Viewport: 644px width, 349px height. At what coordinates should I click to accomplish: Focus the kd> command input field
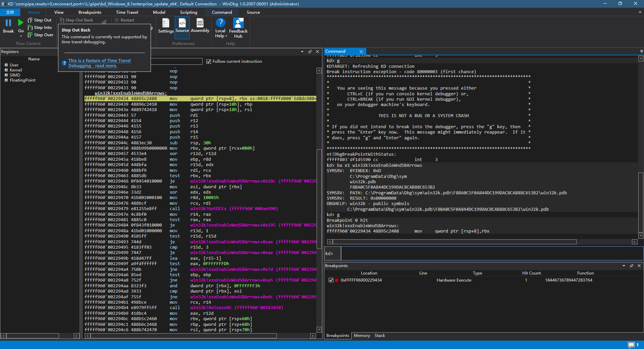click(x=492, y=253)
